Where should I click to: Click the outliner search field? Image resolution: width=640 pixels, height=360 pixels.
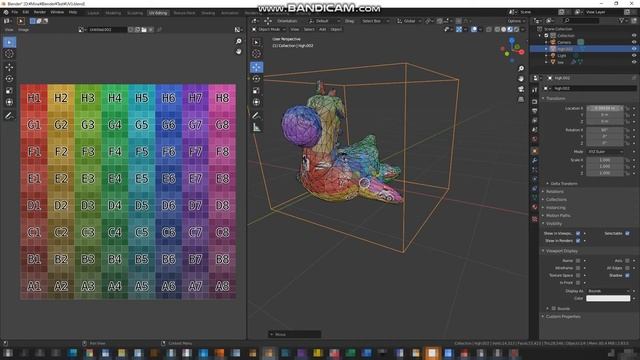tap(580, 20)
